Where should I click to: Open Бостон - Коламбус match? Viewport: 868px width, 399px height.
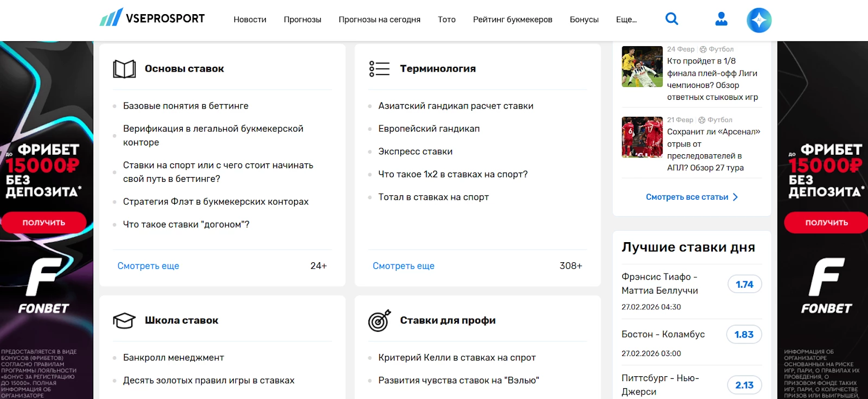click(x=663, y=334)
